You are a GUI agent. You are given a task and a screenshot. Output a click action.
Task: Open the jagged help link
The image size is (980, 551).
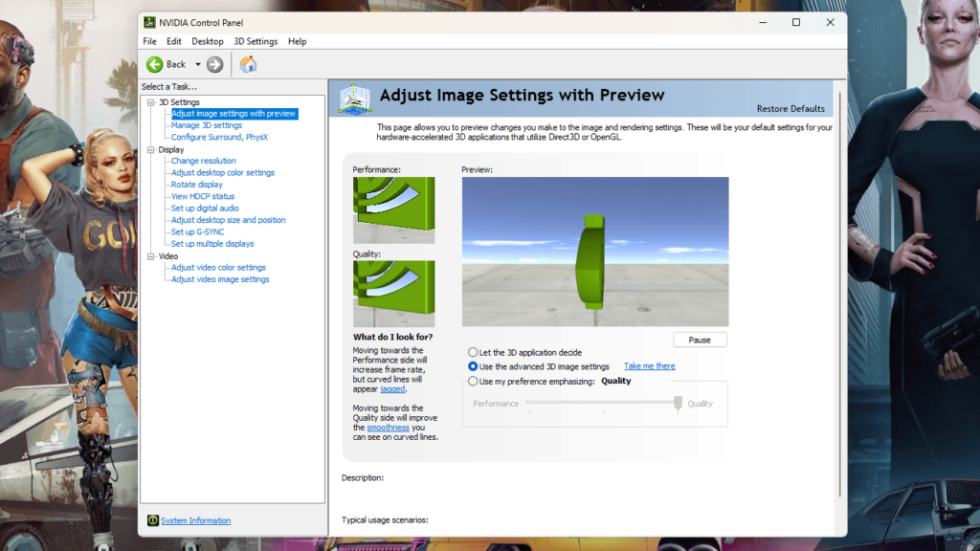coord(392,388)
